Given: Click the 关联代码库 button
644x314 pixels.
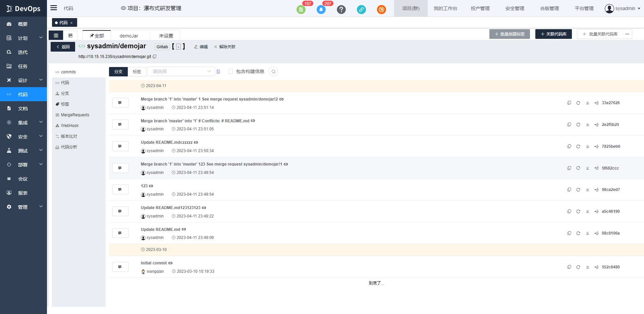Looking at the screenshot, I should coord(553,34).
